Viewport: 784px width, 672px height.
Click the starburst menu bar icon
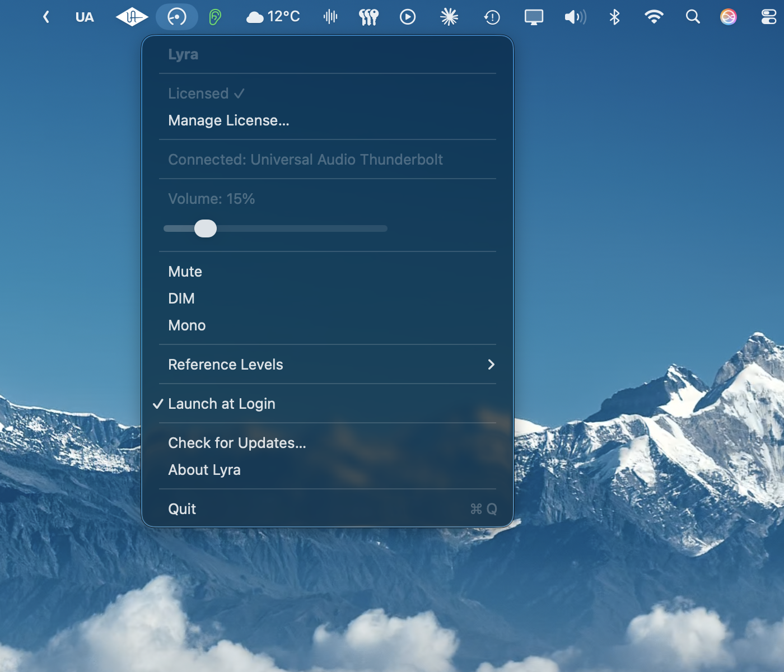click(449, 17)
